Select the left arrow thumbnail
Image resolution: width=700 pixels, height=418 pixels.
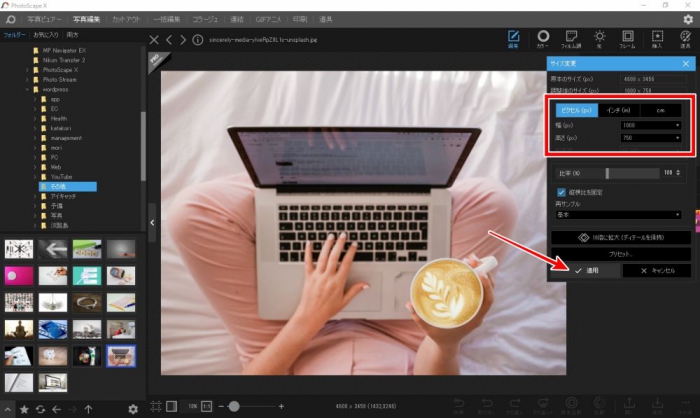tap(53, 249)
